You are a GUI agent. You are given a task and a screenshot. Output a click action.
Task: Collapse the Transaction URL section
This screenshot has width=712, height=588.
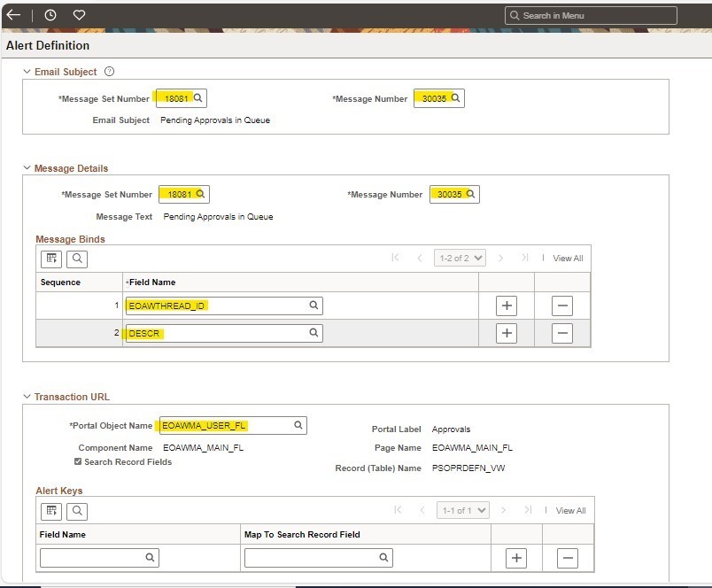point(28,397)
